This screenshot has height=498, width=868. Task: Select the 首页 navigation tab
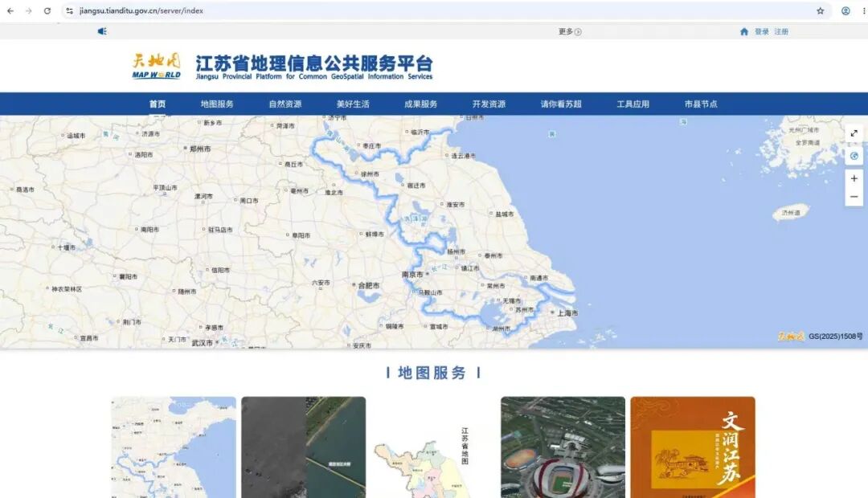pyautogui.click(x=158, y=104)
